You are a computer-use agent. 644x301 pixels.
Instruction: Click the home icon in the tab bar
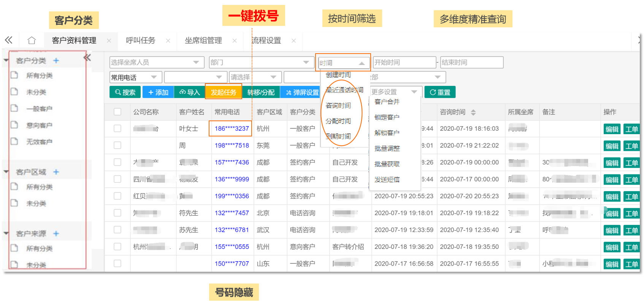[x=32, y=40]
